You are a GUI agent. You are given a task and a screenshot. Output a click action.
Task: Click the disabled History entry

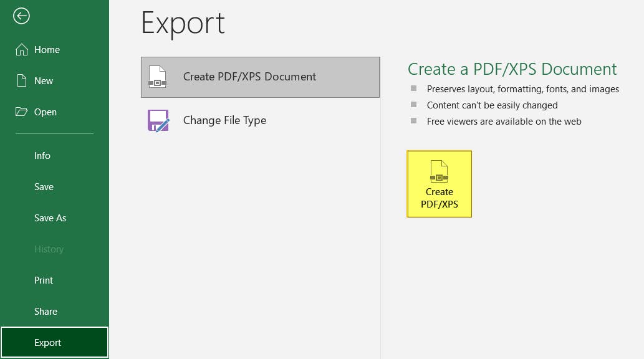[49, 249]
